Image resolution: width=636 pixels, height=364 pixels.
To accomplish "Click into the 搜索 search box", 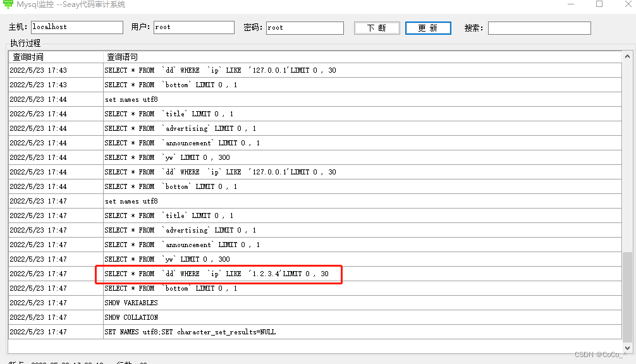I will [x=539, y=28].
